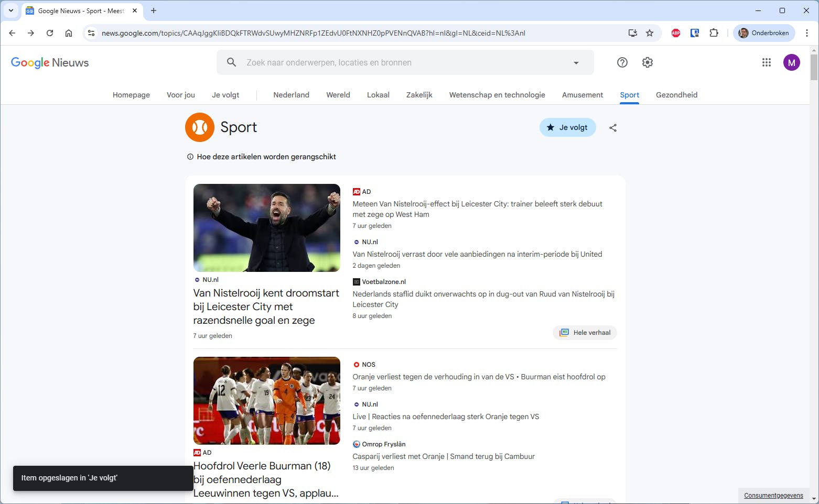This screenshot has height=504, width=819.
Task: Open the profile avatar M menu
Action: pyautogui.click(x=791, y=62)
